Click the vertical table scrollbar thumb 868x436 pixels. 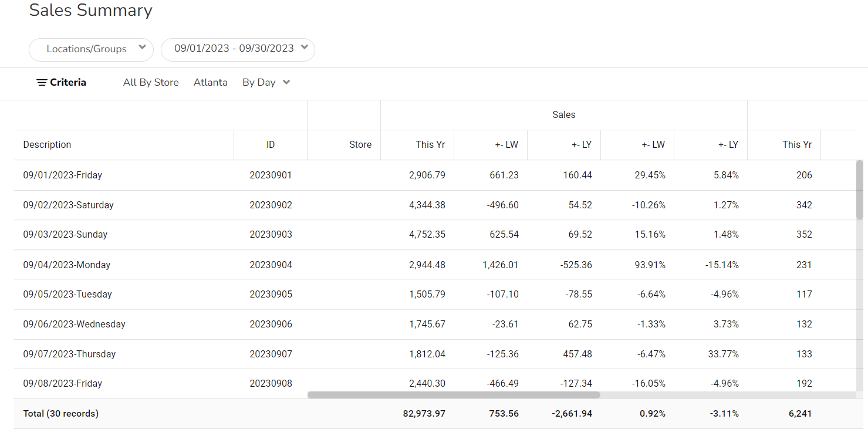point(860,189)
